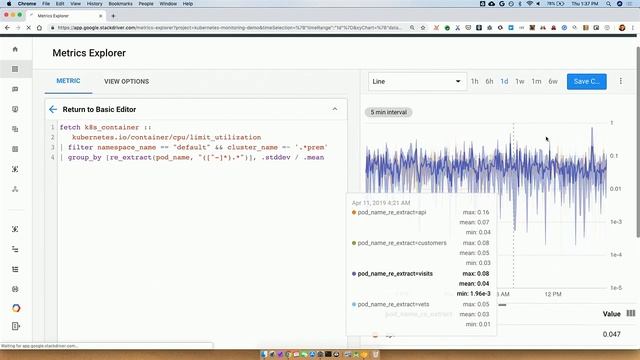Image resolution: width=640 pixels, height=360 pixels.
Task: Click the third sidebar icon (speech bubble)
Action: [15, 89]
